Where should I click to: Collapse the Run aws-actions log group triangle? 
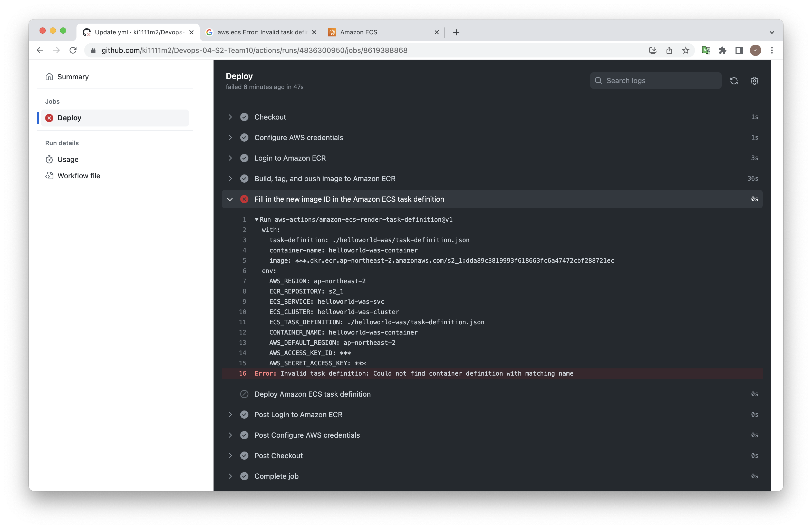pos(257,220)
